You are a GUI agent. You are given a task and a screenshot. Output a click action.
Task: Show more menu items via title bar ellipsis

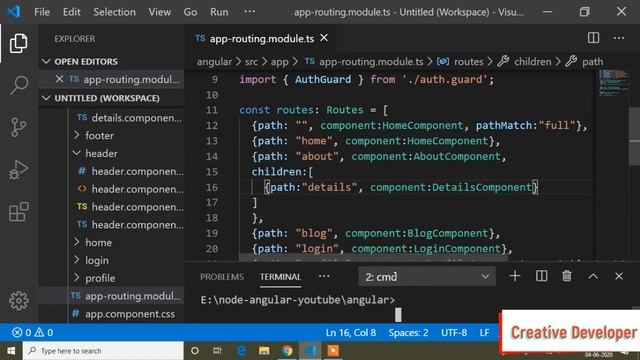249,12
